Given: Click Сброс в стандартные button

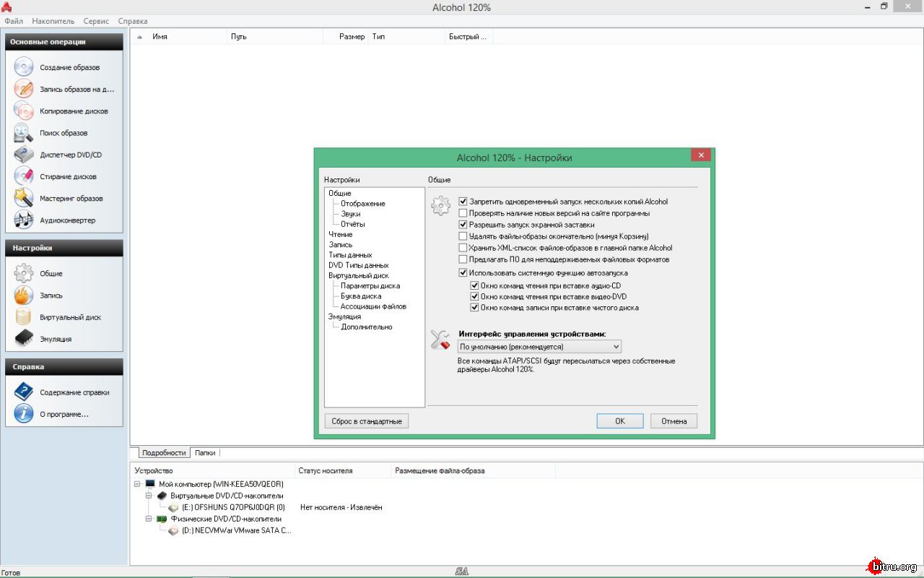Looking at the screenshot, I should pyautogui.click(x=367, y=421).
